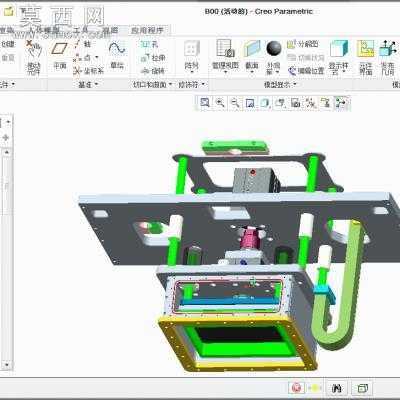Select the Hole (孔) tool
The image size is (400, 400).
(x=150, y=44)
